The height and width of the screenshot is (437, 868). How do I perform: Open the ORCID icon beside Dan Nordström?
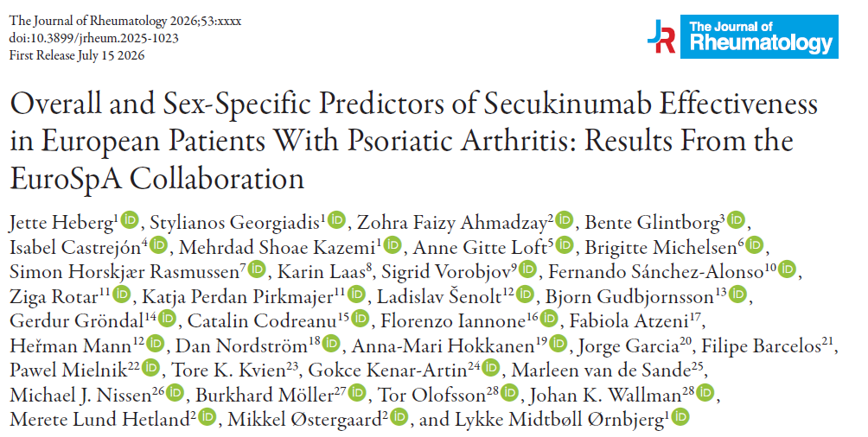point(330,344)
